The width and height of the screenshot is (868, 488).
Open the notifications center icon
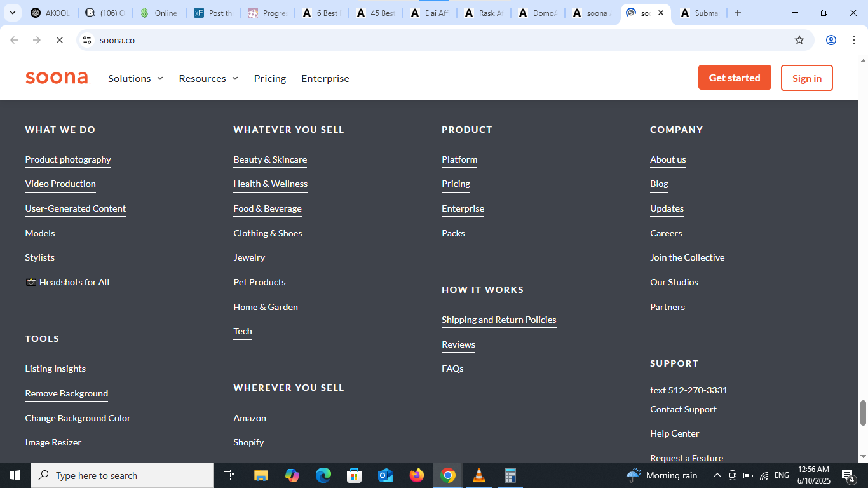tap(848, 475)
